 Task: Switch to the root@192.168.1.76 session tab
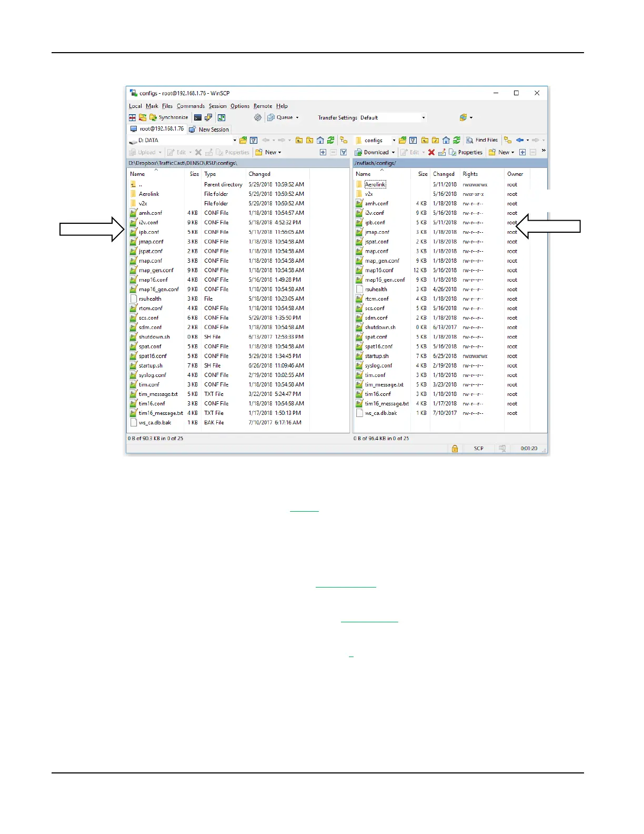[157, 128]
